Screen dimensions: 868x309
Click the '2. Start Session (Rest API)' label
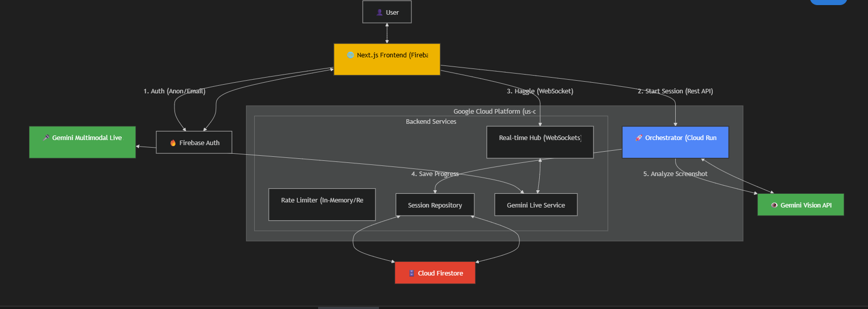click(675, 91)
